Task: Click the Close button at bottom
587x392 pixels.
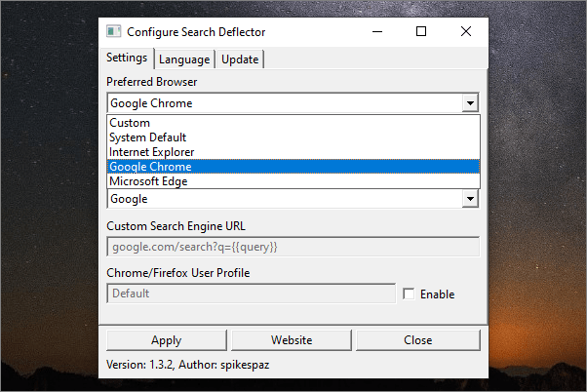Action: point(417,340)
